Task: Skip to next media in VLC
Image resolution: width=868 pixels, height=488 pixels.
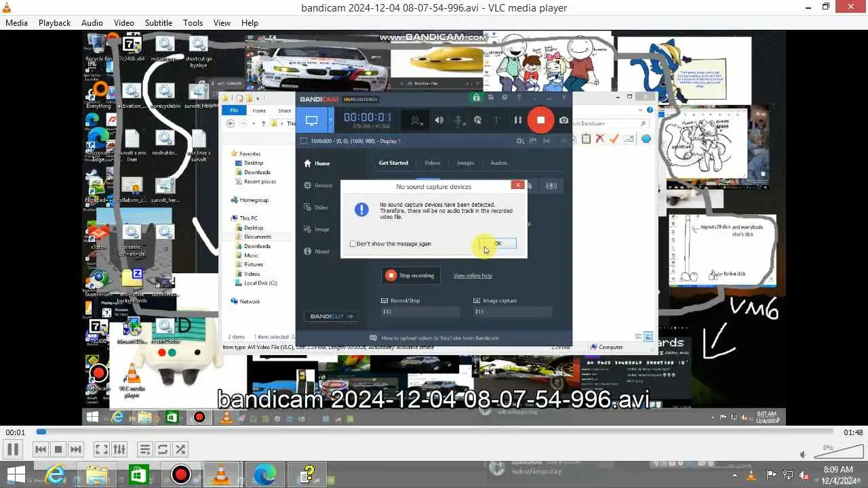Action: [76, 449]
